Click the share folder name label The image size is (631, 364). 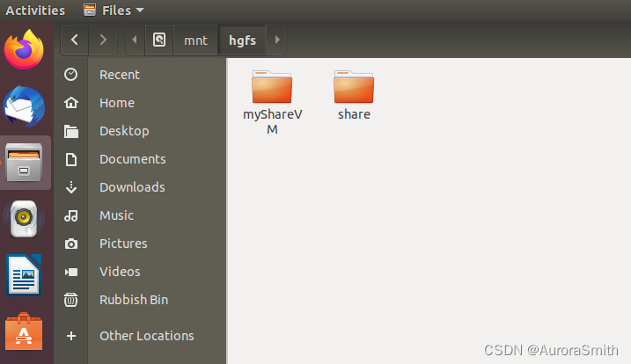coord(354,114)
